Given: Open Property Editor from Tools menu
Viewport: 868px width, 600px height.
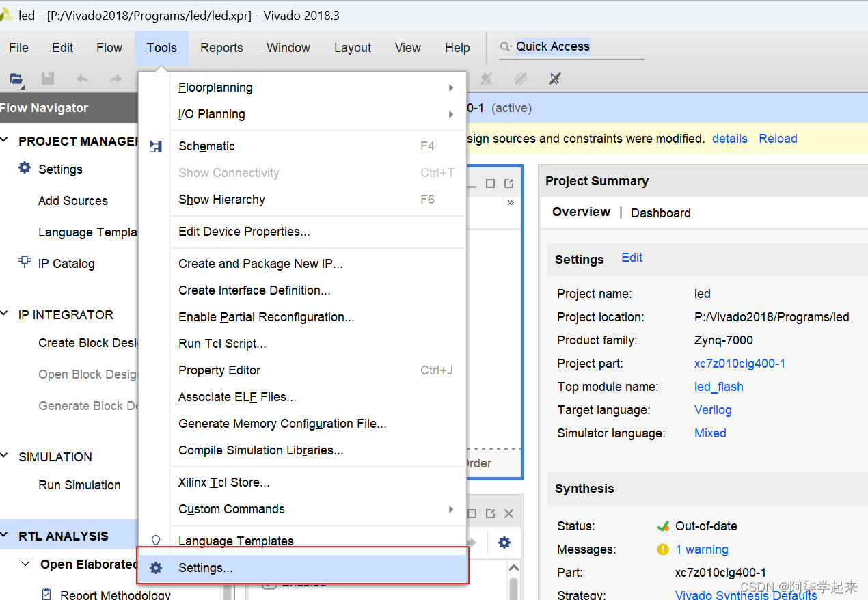Looking at the screenshot, I should (303, 370).
